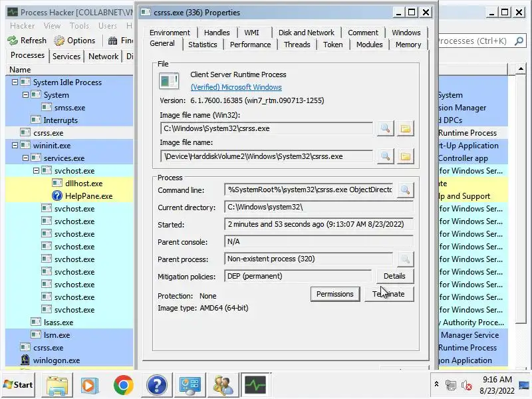Click the Command line text field
The width and height of the screenshot is (532, 399).
pyautogui.click(x=309, y=190)
